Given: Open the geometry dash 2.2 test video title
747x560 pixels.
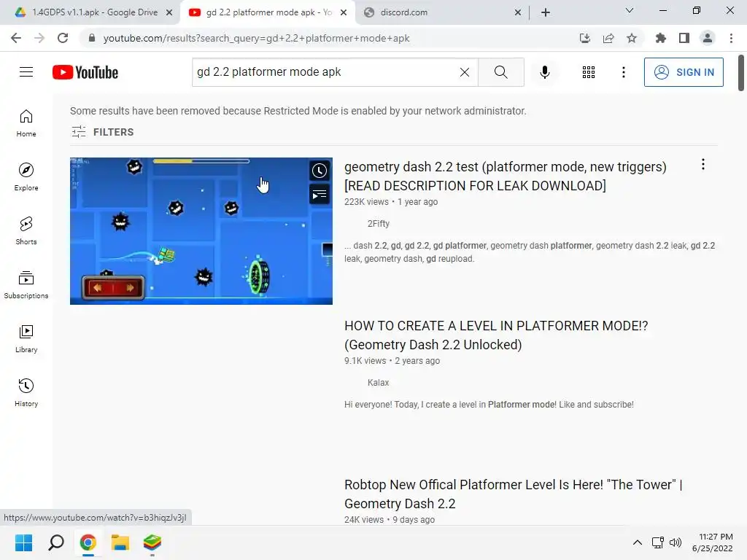Looking at the screenshot, I should (505, 176).
